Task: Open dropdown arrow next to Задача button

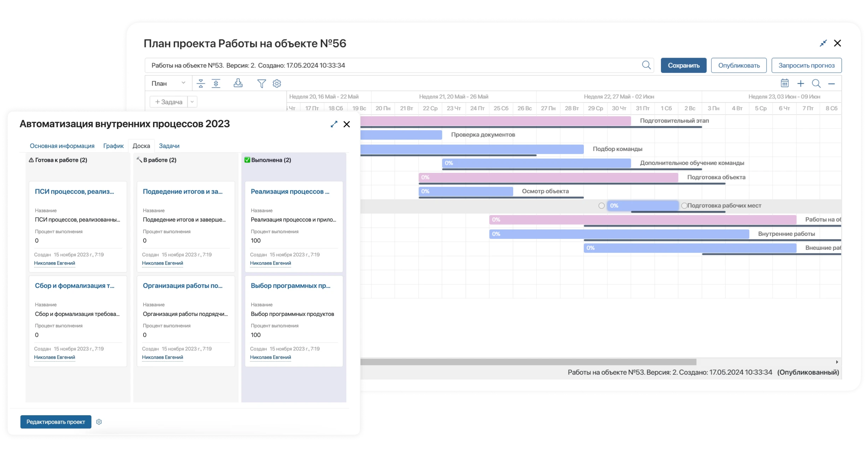Action: tap(192, 102)
